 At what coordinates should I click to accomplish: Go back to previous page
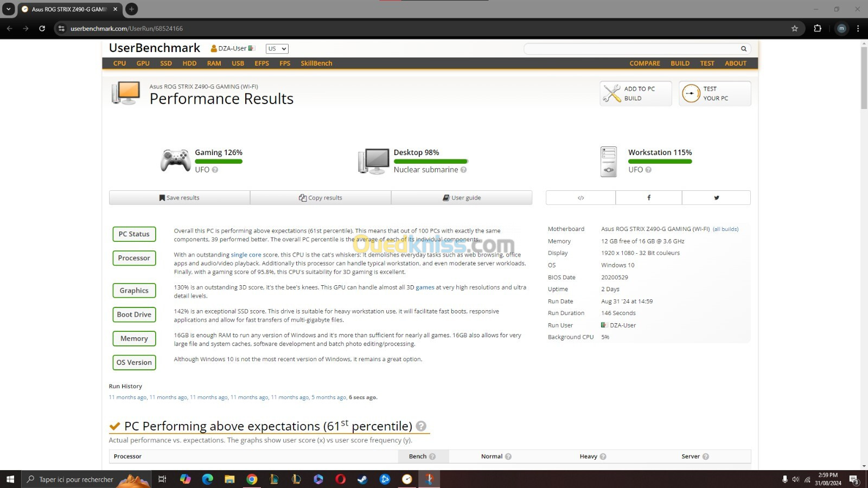click(10, 29)
